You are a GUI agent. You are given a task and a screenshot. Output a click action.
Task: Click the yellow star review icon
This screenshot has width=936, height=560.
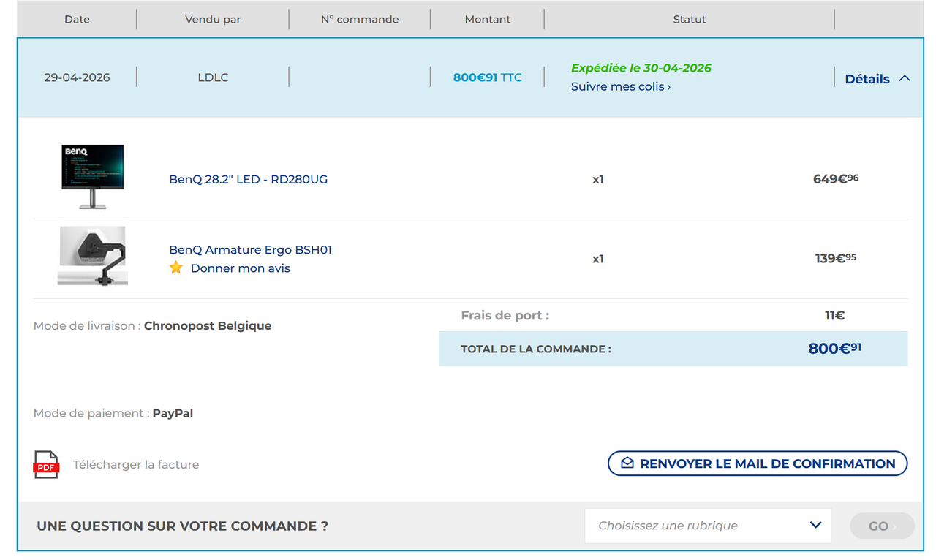(176, 268)
